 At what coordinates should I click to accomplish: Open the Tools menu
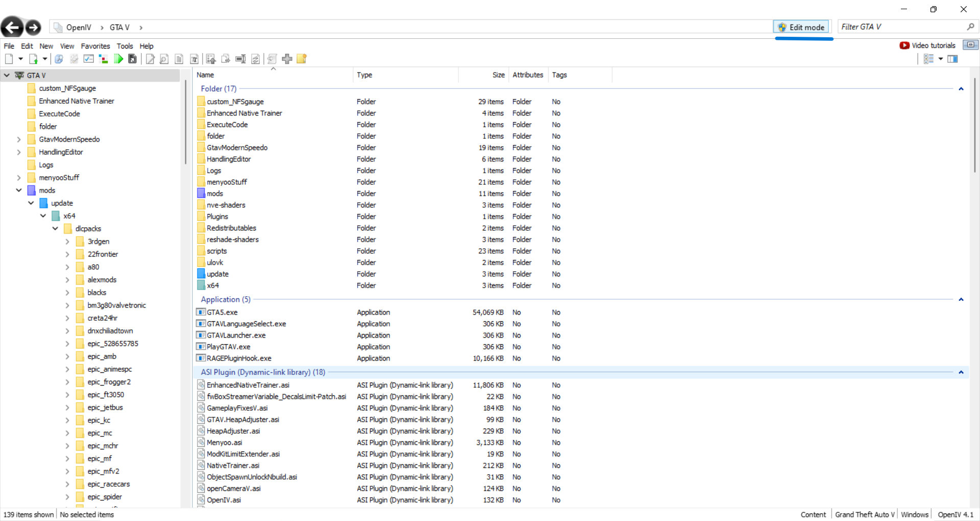(125, 46)
